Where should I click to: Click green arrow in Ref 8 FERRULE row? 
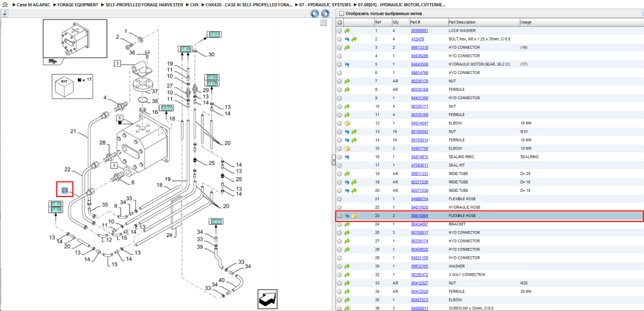pos(347,90)
